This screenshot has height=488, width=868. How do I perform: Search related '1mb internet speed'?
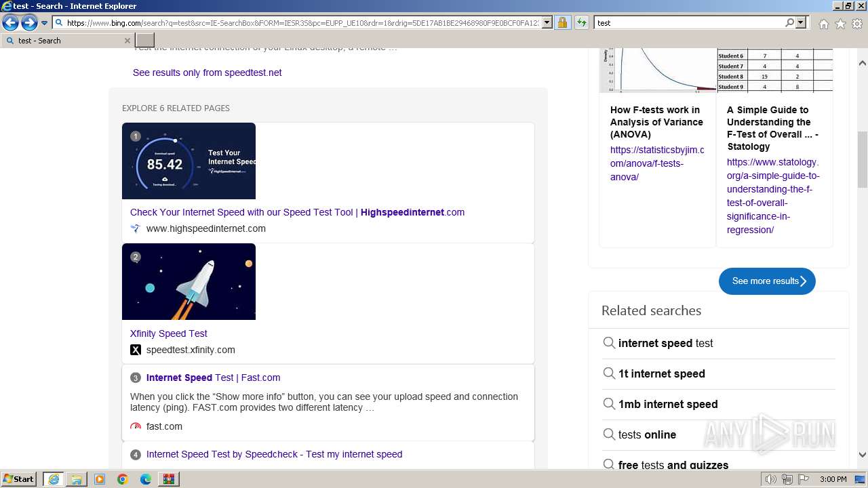tap(668, 404)
